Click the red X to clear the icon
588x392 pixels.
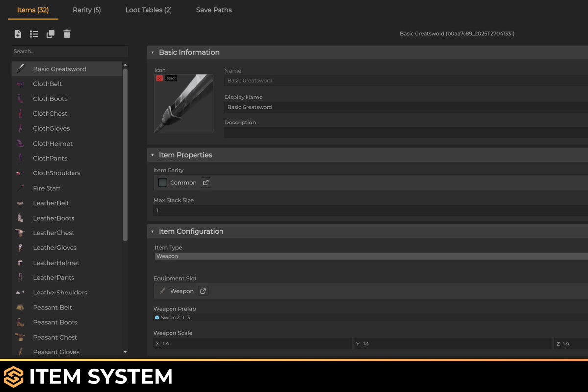click(x=159, y=78)
